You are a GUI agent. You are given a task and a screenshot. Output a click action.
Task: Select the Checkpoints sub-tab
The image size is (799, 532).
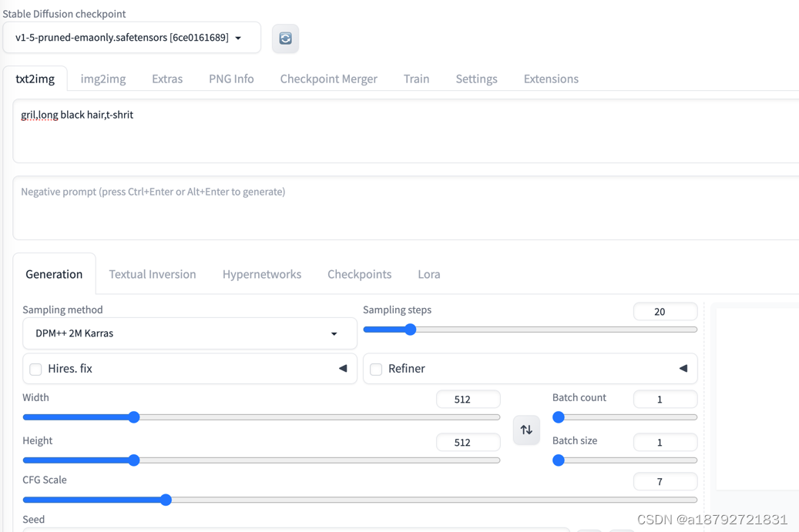click(x=359, y=274)
